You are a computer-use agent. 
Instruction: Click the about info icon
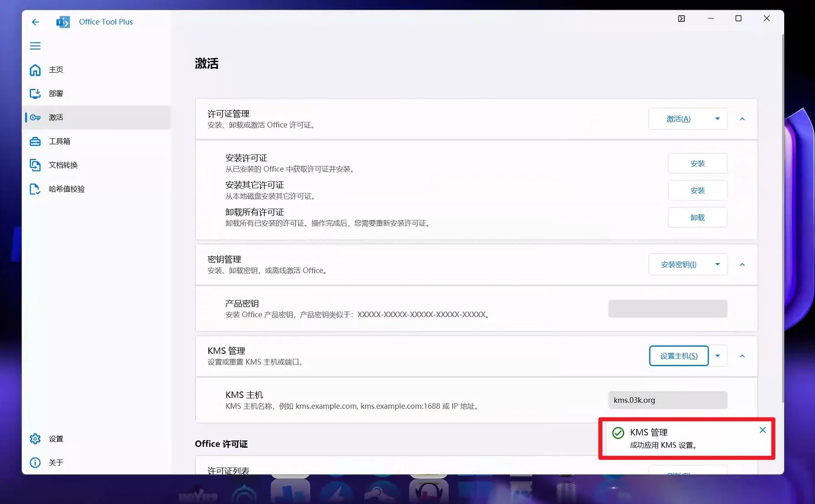[35, 462]
